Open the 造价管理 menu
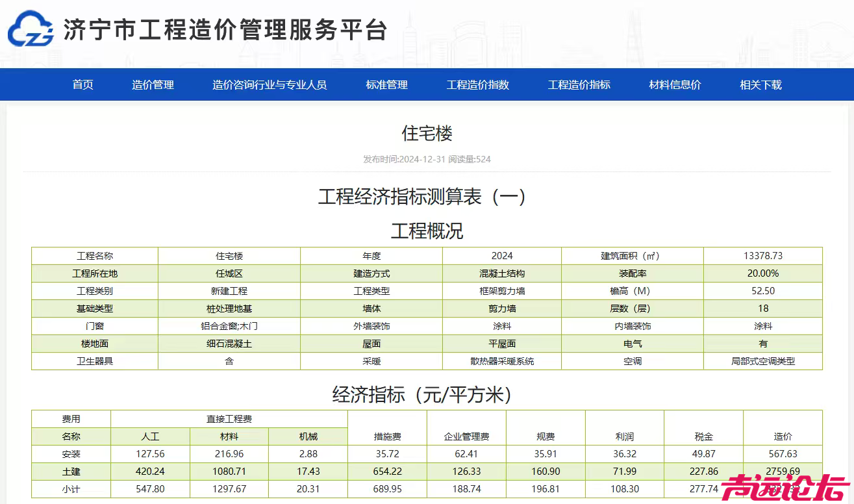Screen dimensions: 854x504 point(153,85)
